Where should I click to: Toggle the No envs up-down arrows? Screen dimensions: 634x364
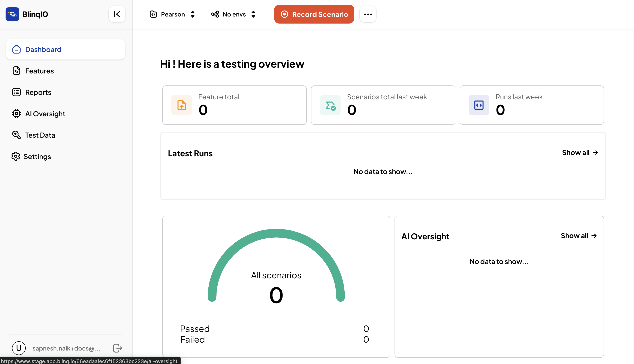pyautogui.click(x=254, y=14)
